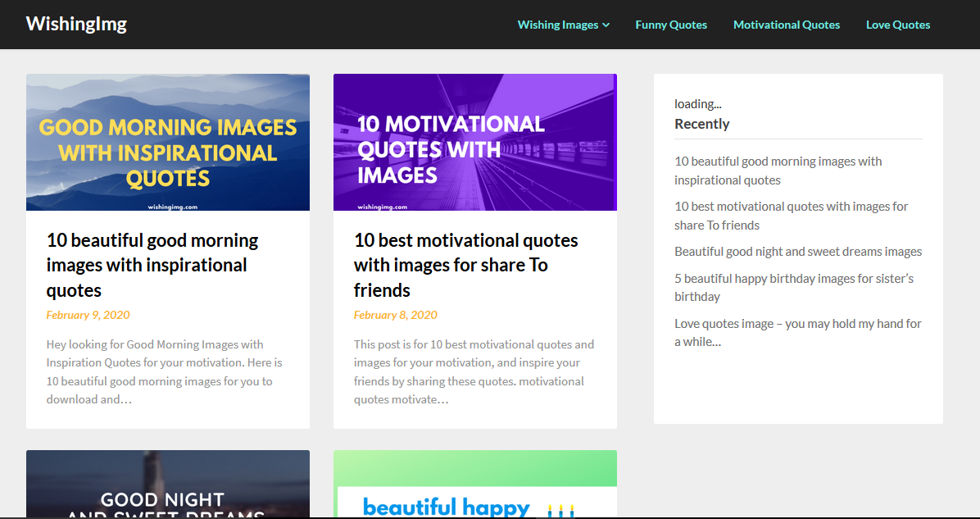Click the love quotes hold my hand link
The image size is (980, 519).
tap(797, 332)
